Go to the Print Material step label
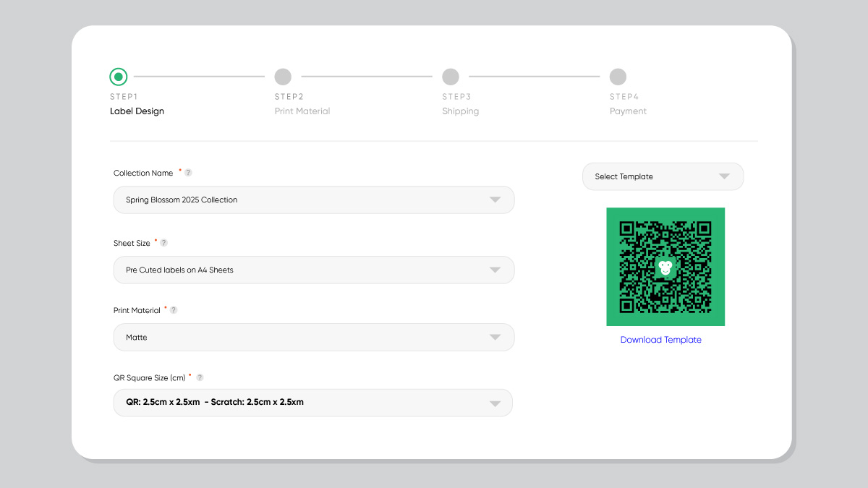The width and height of the screenshot is (868, 488). tap(302, 111)
